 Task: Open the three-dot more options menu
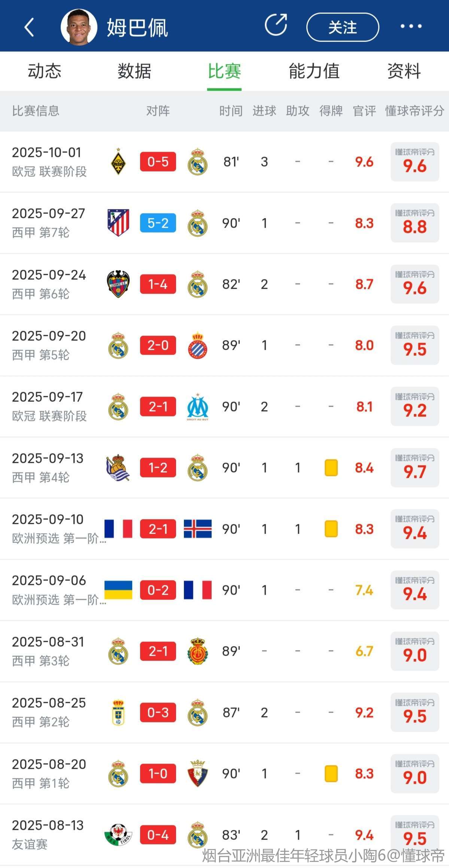(411, 26)
